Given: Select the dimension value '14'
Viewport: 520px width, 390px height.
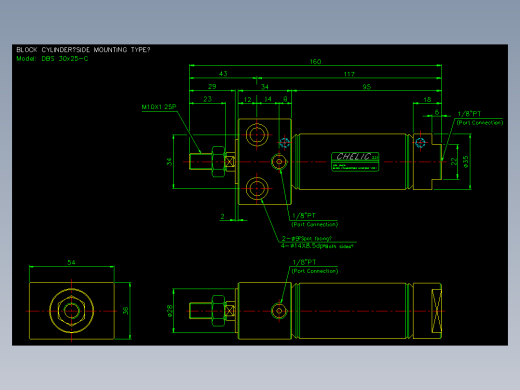Looking at the screenshot, I should (268, 99).
